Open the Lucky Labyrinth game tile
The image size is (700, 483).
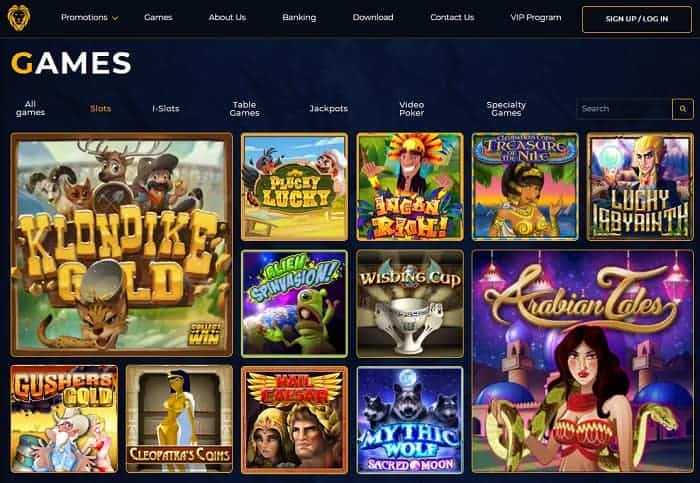pyautogui.click(x=640, y=187)
